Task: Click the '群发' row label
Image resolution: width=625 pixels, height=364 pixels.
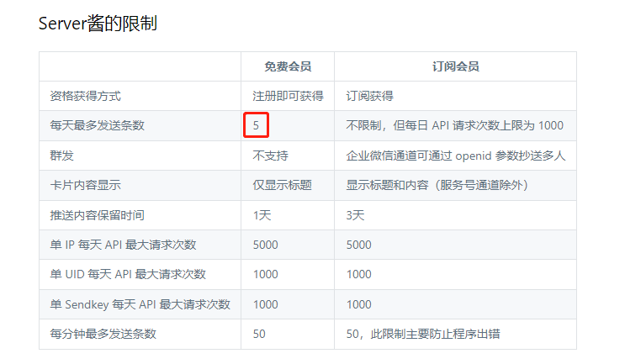Action: [x=61, y=156]
